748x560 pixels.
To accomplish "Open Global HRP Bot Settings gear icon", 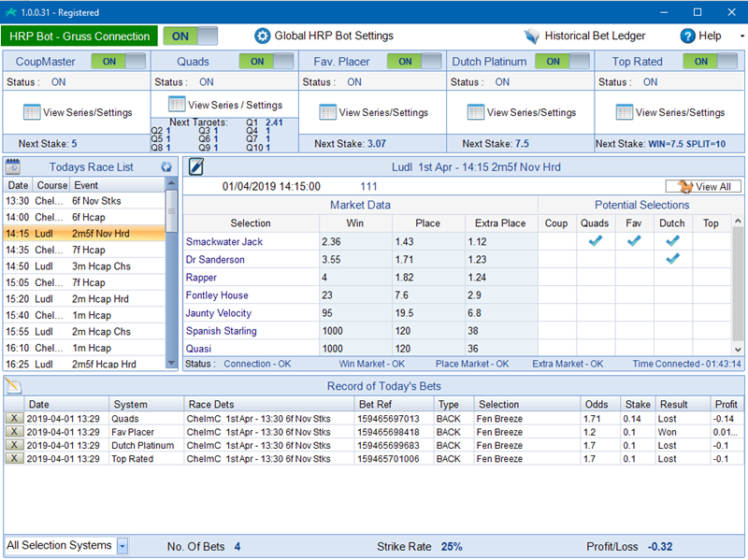I will click(x=262, y=36).
